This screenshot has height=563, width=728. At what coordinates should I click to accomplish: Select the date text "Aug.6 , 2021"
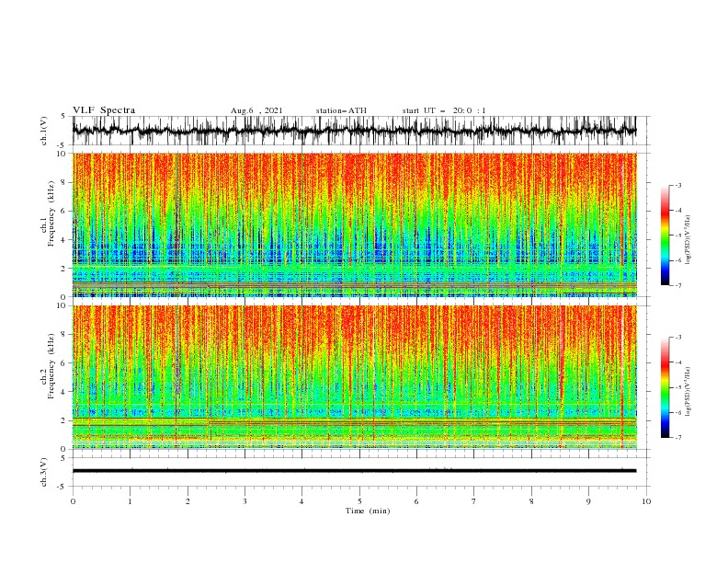point(256,110)
